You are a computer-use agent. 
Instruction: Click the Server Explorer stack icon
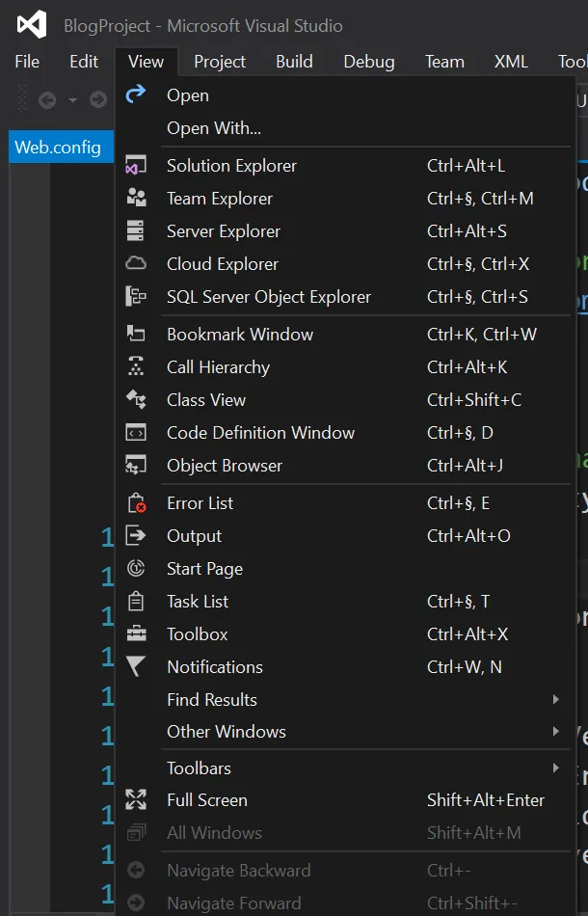tap(136, 230)
